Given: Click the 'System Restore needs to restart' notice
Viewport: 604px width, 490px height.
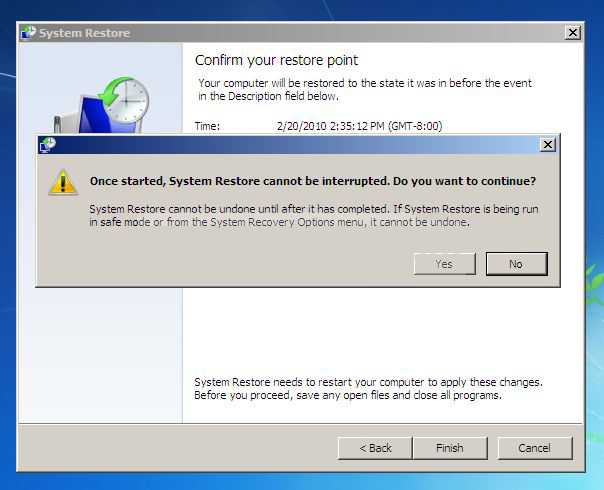Looking at the screenshot, I should [x=368, y=389].
